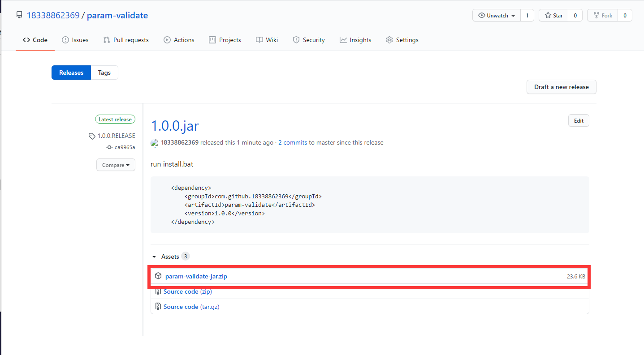Click the Fork button
The image size is (644, 355).
pyautogui.click(x=603, y=15)
